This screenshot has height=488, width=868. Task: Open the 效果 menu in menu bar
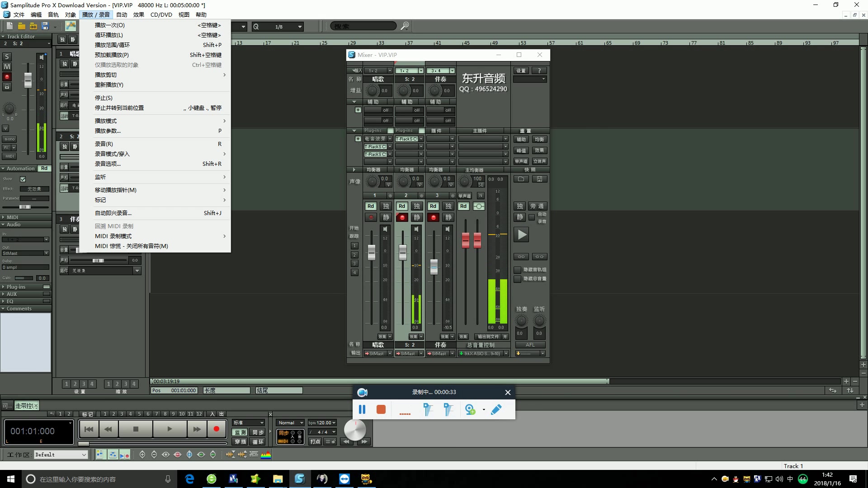[138, 14]
